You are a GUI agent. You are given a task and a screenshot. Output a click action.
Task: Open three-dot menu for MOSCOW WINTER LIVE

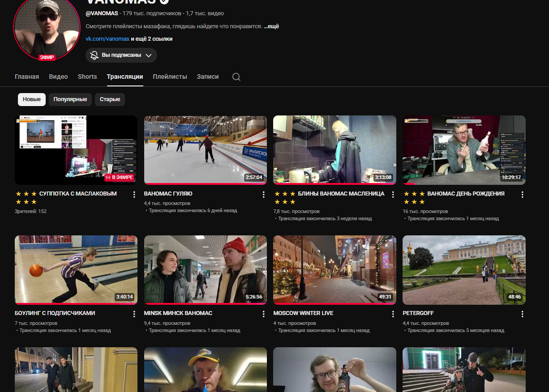tap(393, 314)
